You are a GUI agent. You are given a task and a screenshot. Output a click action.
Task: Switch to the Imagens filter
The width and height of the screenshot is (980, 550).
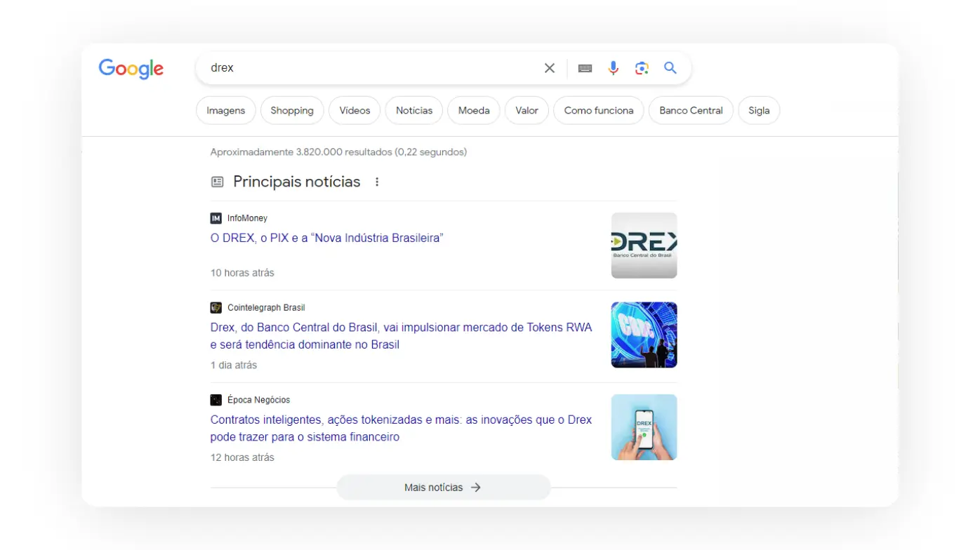(x=225, y=110)
